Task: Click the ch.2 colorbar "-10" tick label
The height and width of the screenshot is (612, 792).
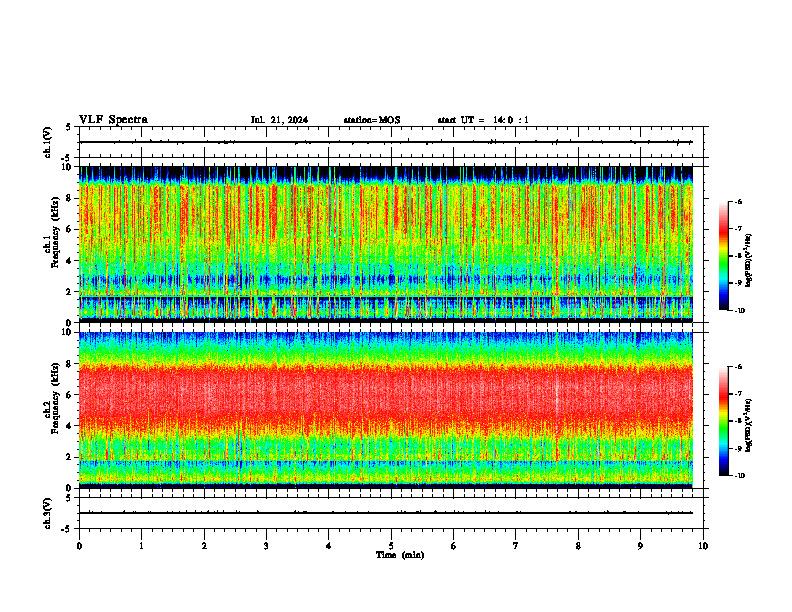Action: click(x=739, y=476)
